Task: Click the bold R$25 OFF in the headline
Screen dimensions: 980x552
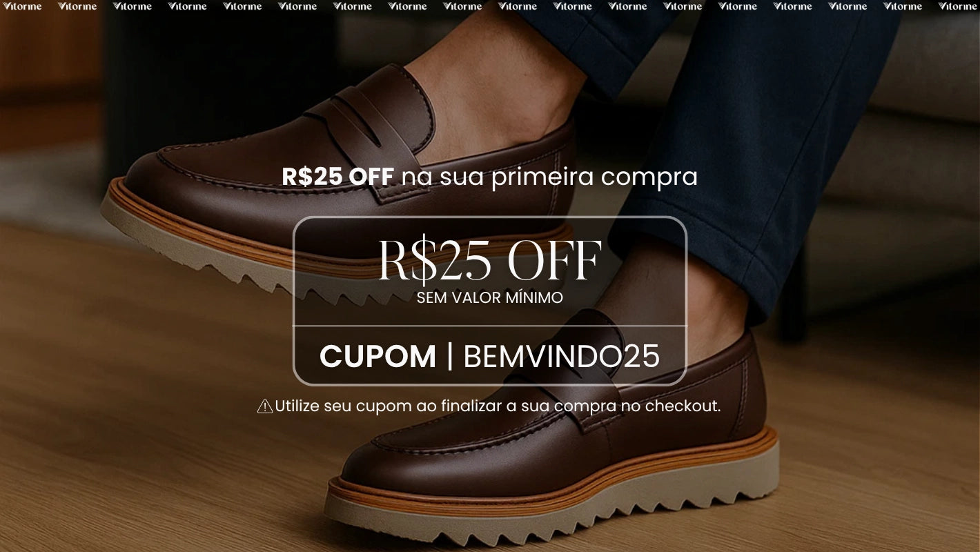Action: [337, 177]
